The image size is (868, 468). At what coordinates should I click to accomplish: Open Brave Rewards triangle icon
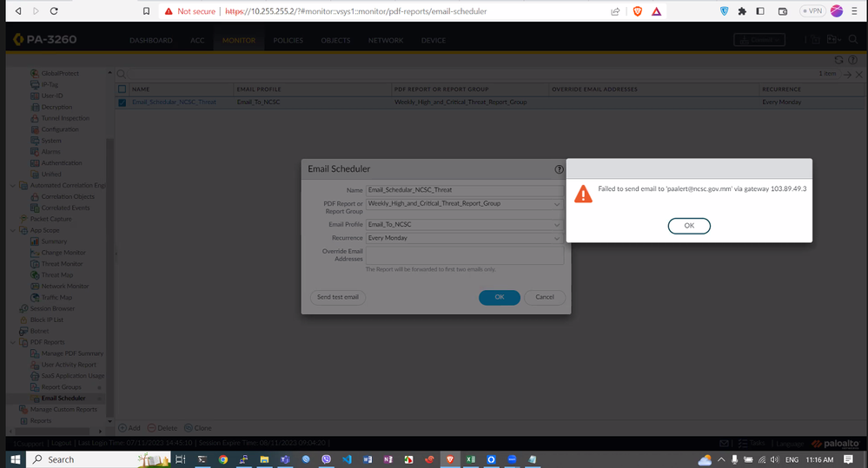(657, 11)
